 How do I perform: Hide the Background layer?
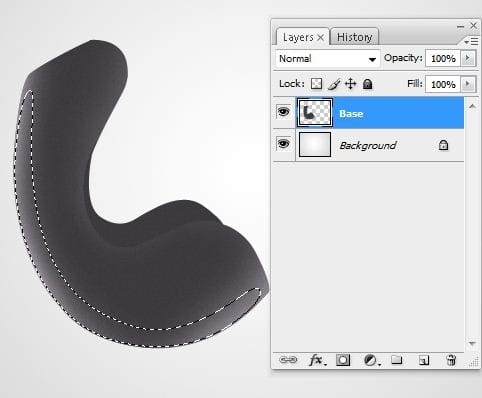click(x=283, y=144)
